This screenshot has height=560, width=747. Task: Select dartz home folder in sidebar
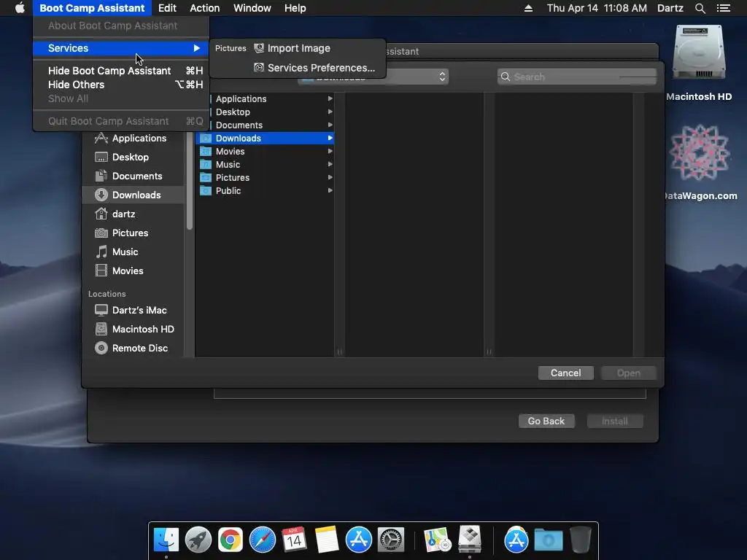[x=133, y=214]
